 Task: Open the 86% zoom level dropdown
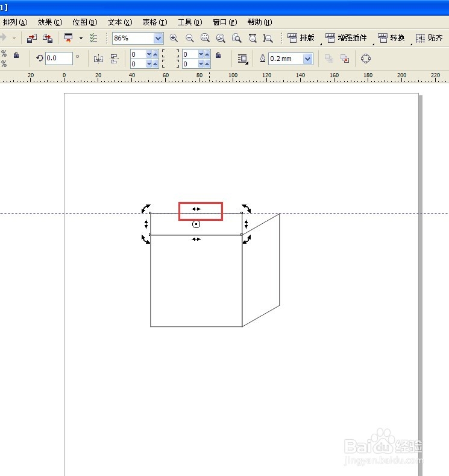(x=158, y=38)
